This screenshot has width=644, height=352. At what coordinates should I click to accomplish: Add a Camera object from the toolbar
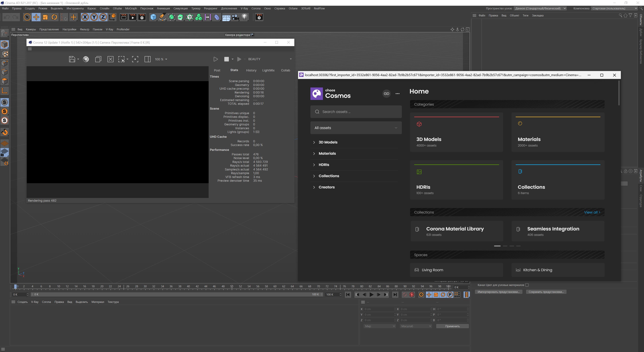[235, 17]
